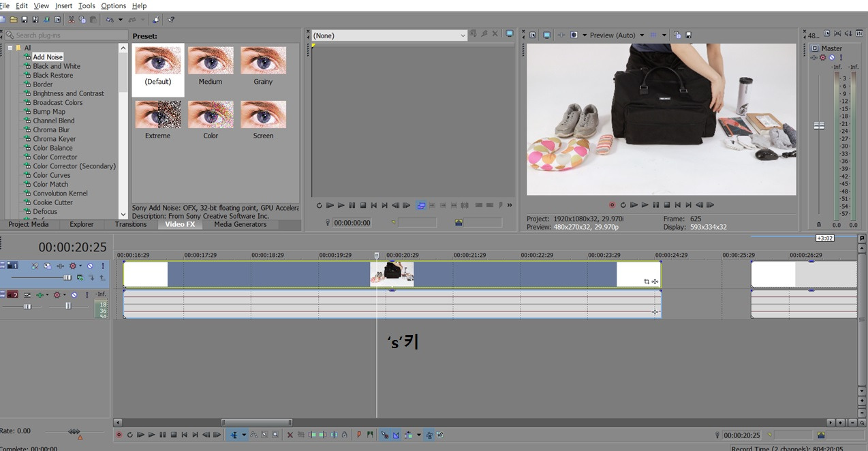
Task: Click video track 1 level slider handle
Action: 67,277
